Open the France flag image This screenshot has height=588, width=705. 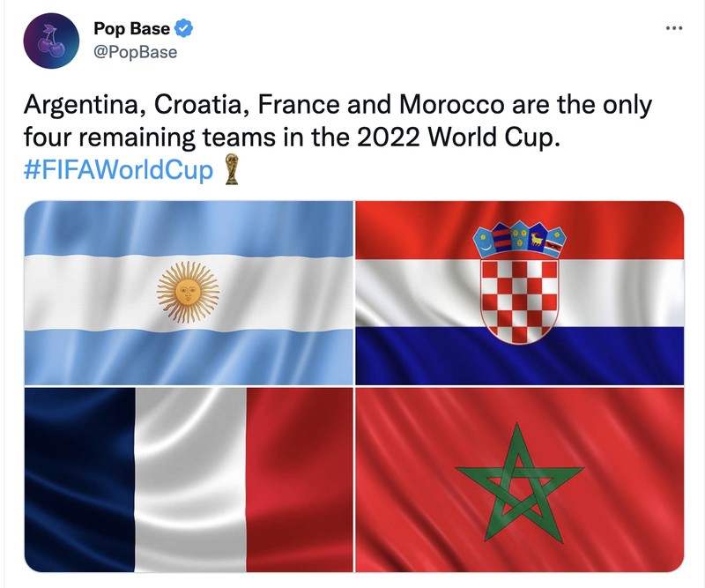pyautogui.click(x=188, y=480)
